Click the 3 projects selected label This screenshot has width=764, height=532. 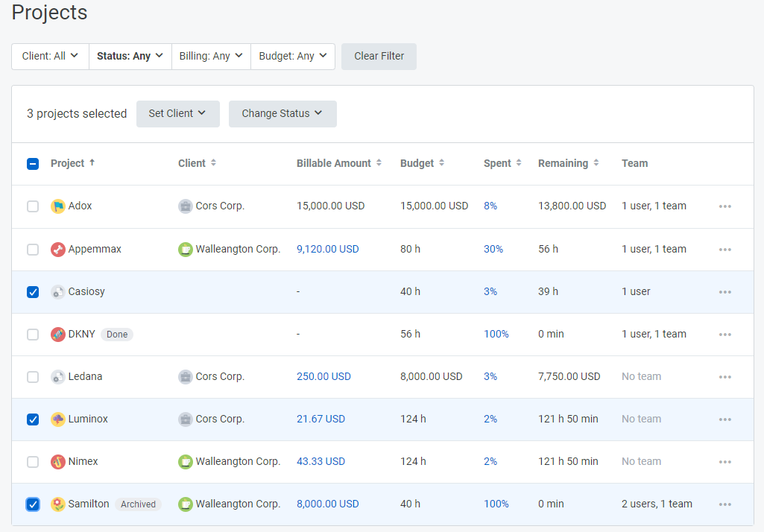77,113
